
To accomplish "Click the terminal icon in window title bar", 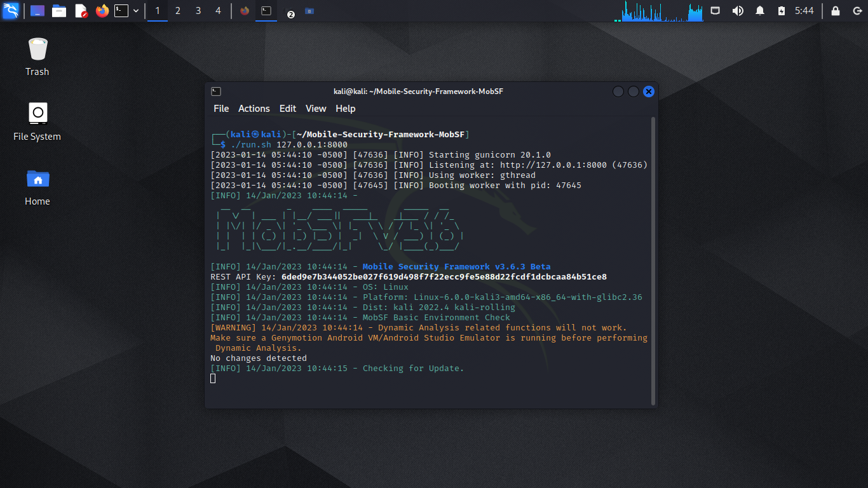I will [x=216, y=91].
